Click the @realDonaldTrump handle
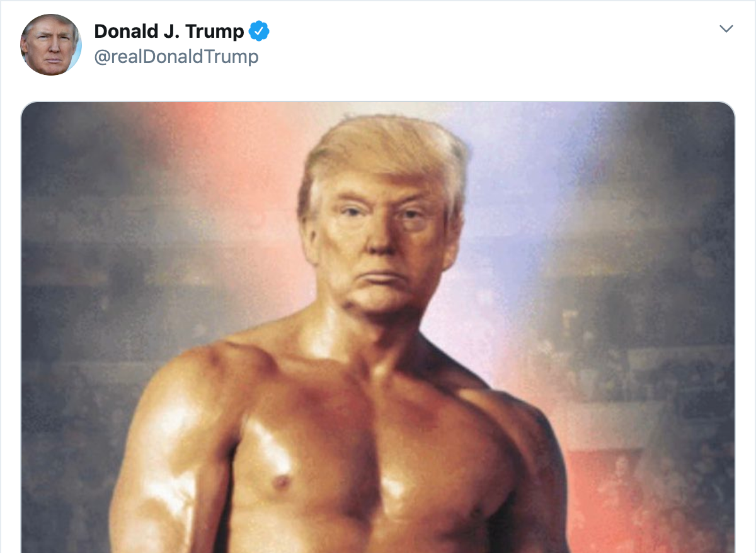756x553 pixels. coord(176,57)
